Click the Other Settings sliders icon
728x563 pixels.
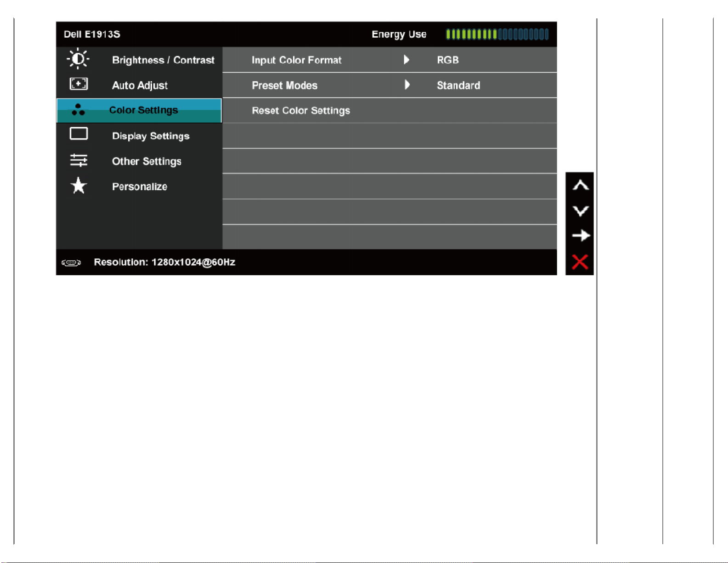(79, 160)
